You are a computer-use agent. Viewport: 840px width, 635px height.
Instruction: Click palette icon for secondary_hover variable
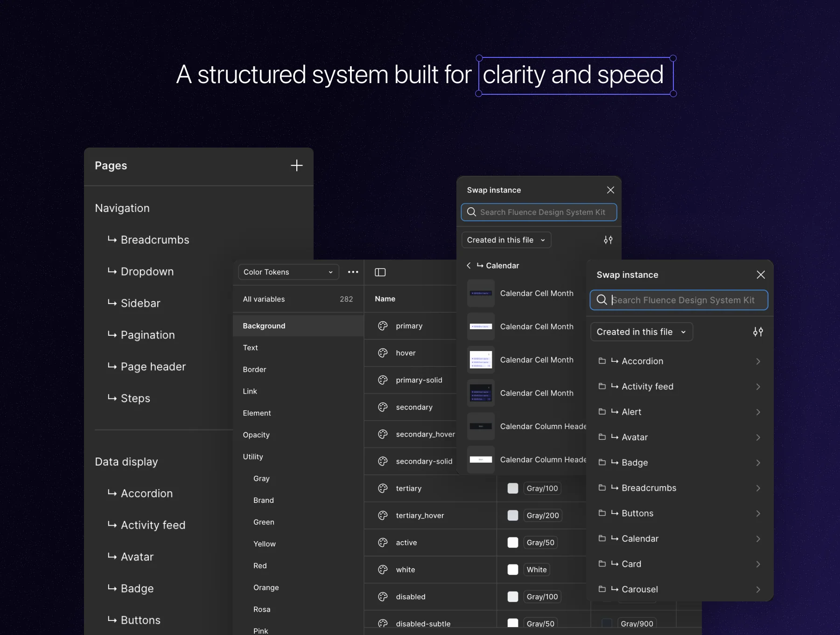click(x=383, y=434)
